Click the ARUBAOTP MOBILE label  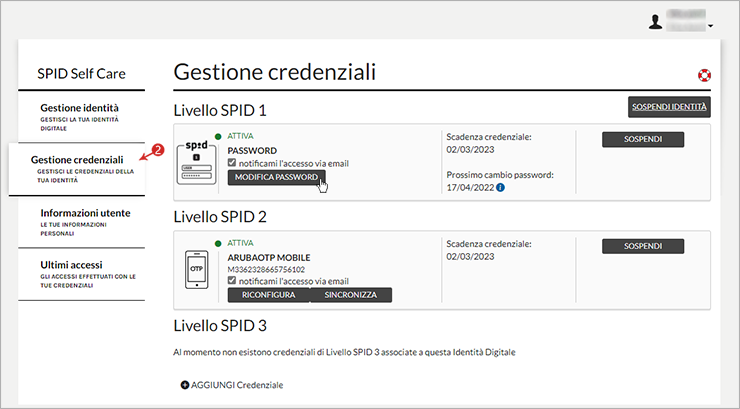point(269,258)
